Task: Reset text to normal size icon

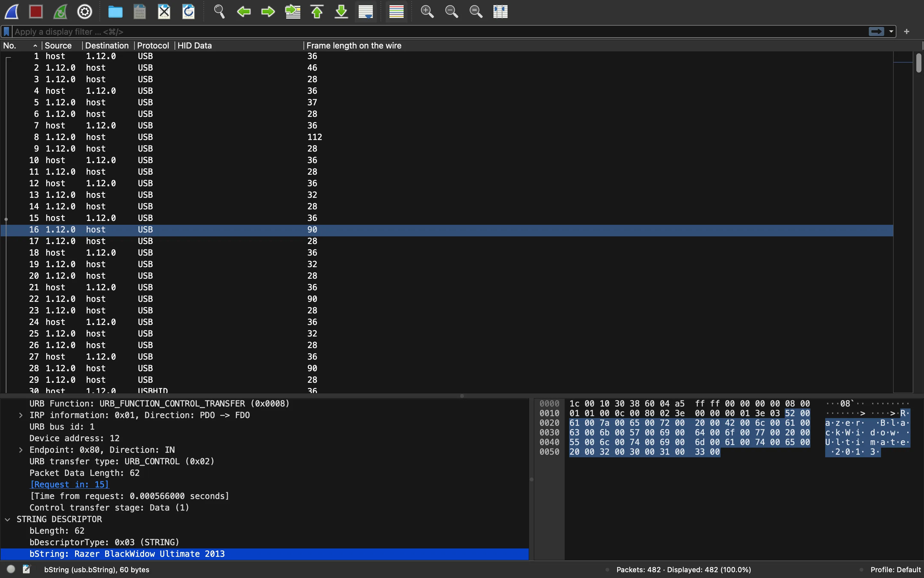Action: [476, 12]
